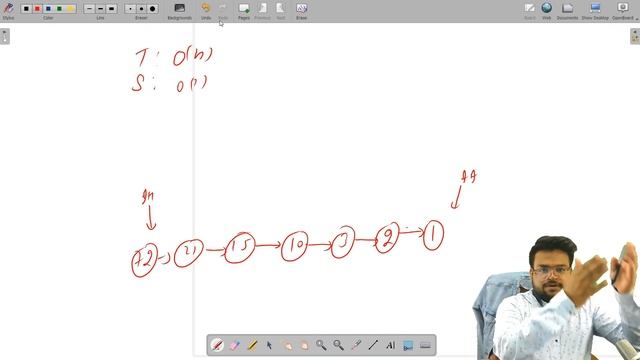Screen dimensions: 640x360
Task: Switch to Board mode
Action: 529,11
